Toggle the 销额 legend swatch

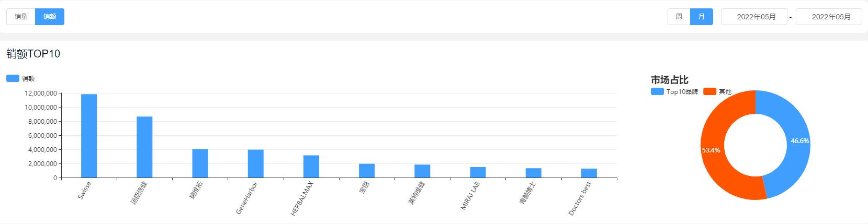click(x=13, y=78)
